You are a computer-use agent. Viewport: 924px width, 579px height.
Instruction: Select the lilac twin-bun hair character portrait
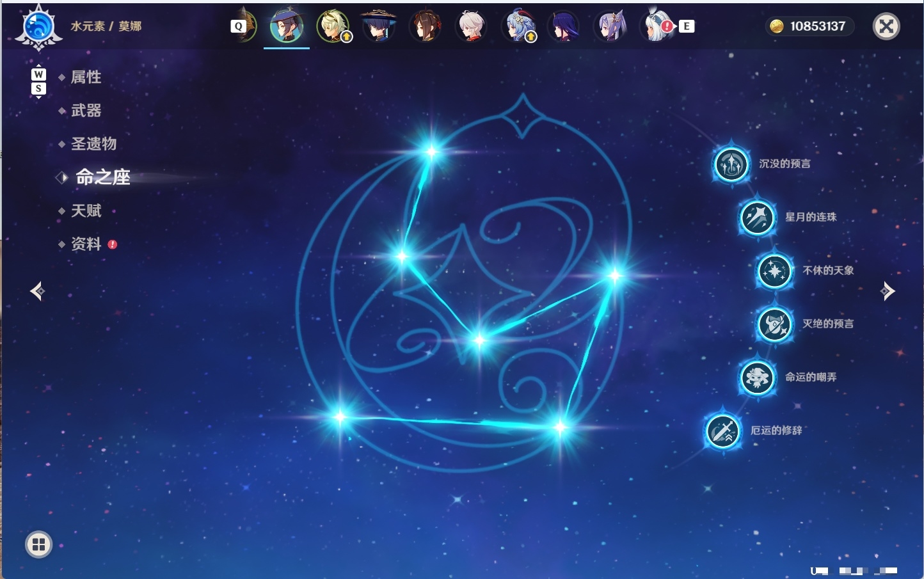[x=610, y=26]
